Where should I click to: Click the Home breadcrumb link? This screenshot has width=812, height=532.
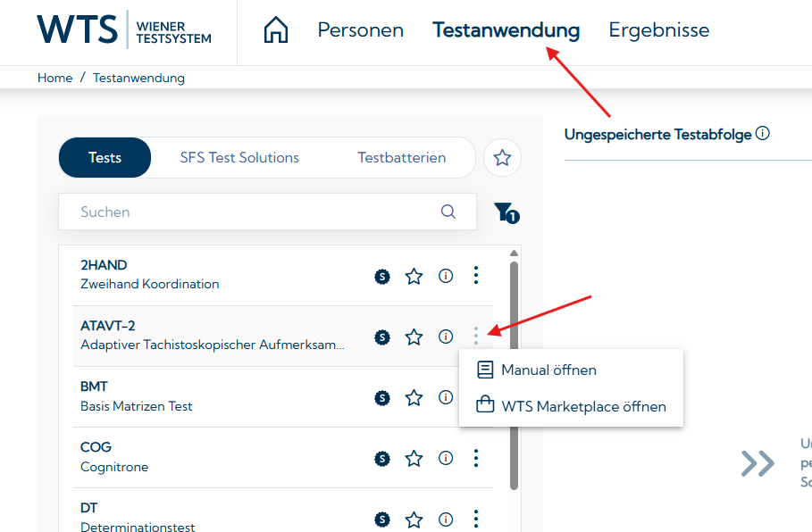(x=54, y=78)
